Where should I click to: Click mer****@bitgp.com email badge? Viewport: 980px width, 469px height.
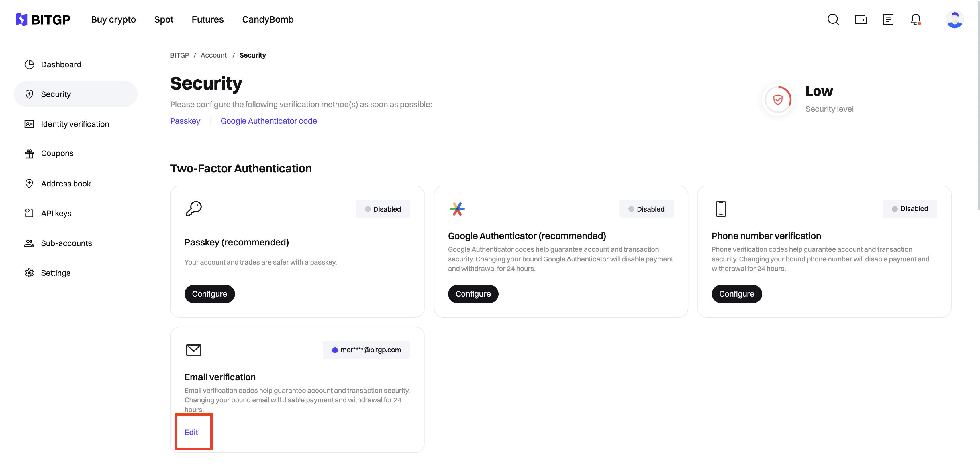(366, 350)
